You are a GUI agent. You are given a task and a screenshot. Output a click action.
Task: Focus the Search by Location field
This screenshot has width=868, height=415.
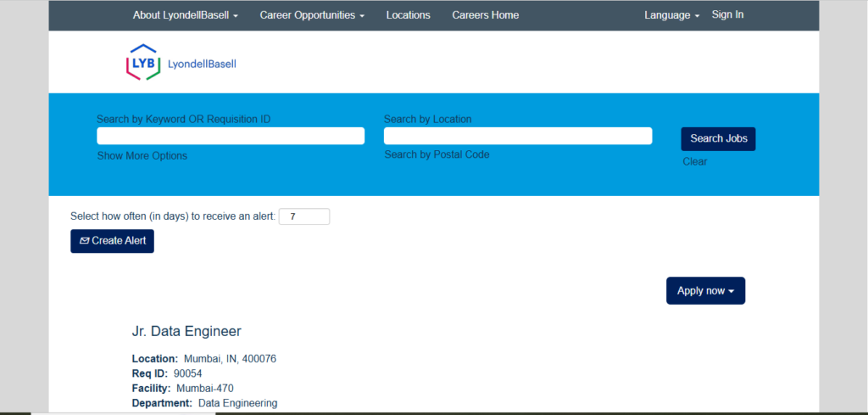coord(518,136)
